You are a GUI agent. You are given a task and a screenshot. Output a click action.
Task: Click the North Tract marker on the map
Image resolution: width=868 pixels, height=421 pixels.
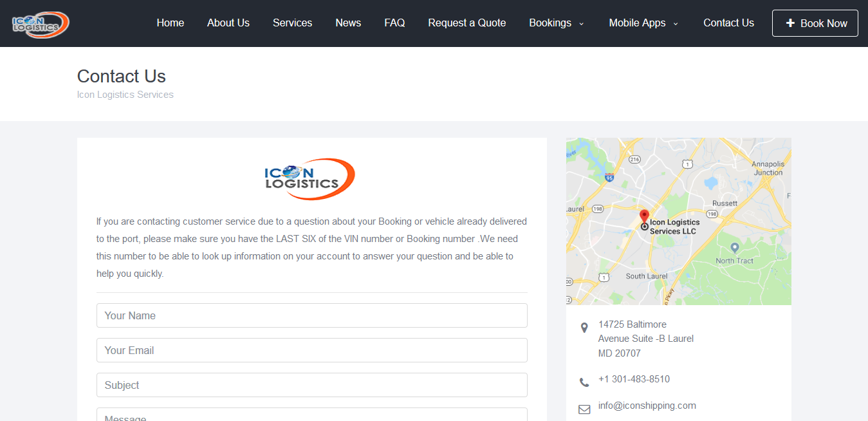[735, 247]
